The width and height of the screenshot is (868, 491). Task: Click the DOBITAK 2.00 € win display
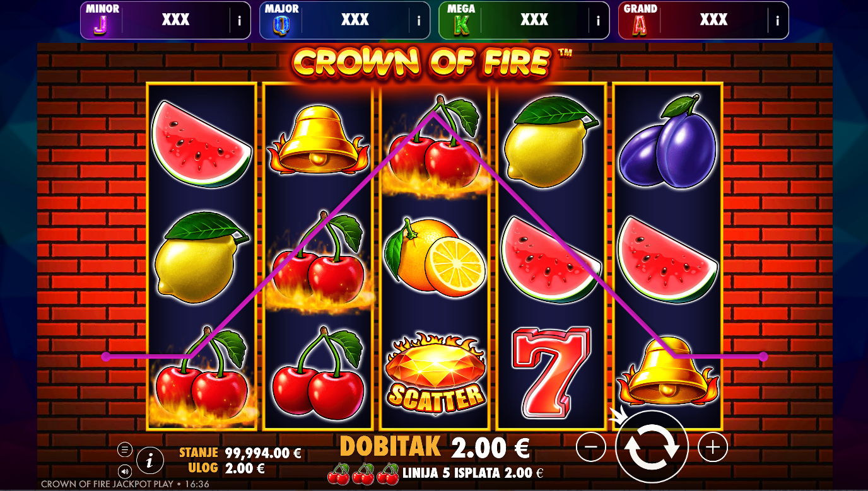[435, 448]
